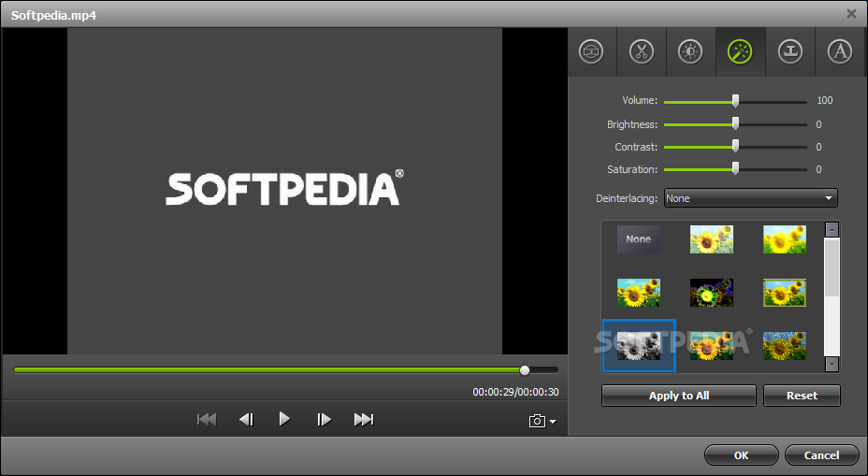Close the Softpedia.mp4 editor window
868x476 pixels.
coord(851,14)
